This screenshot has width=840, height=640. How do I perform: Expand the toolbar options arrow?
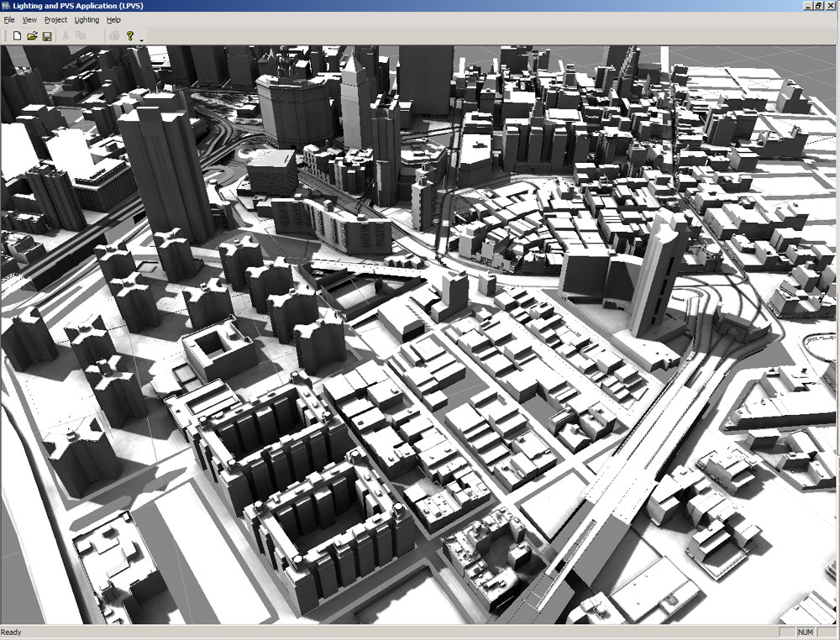141,39
